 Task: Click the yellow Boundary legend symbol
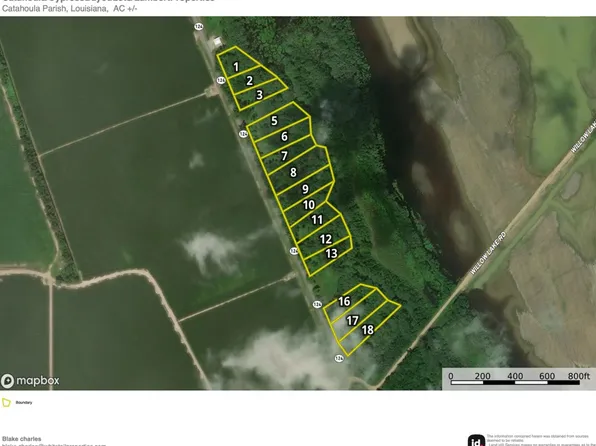(x=6, y=402)
